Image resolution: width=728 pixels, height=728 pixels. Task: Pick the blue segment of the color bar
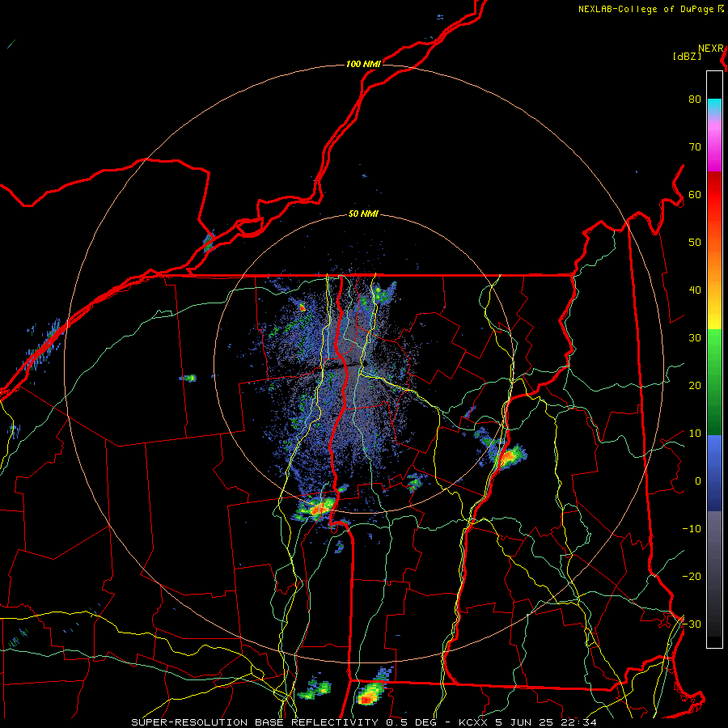click(714, 472)
